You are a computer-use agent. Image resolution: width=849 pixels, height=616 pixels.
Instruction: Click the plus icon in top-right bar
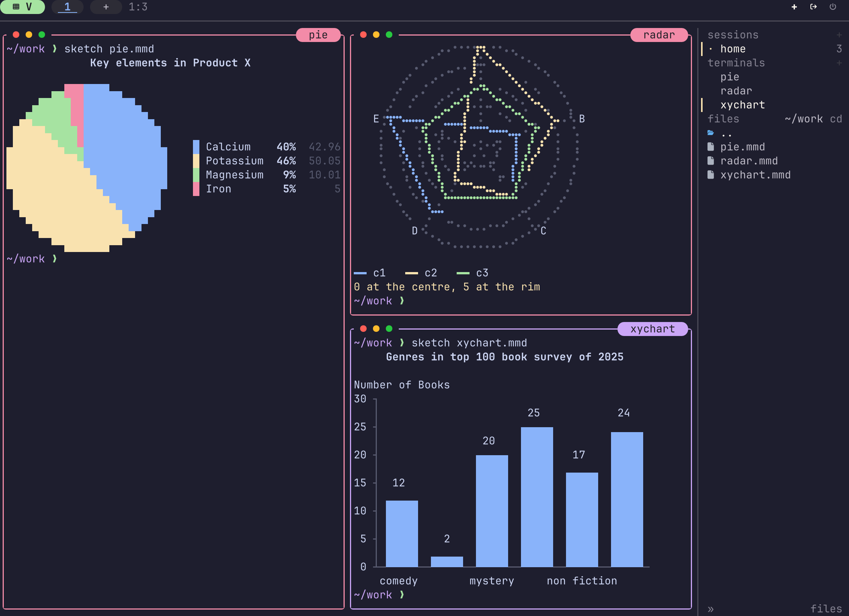tap(794, 7)
